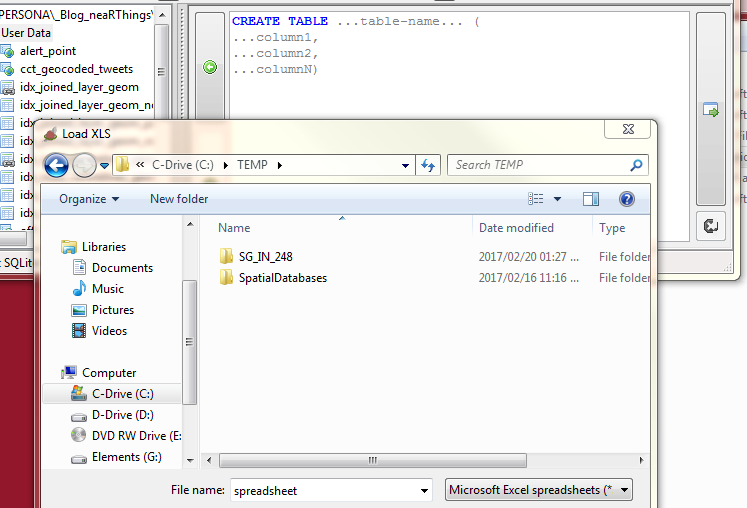Viewport: 747px width, 508px height.
Task: Click the folder icon in the address bar
Action: (x=122, y=164)
